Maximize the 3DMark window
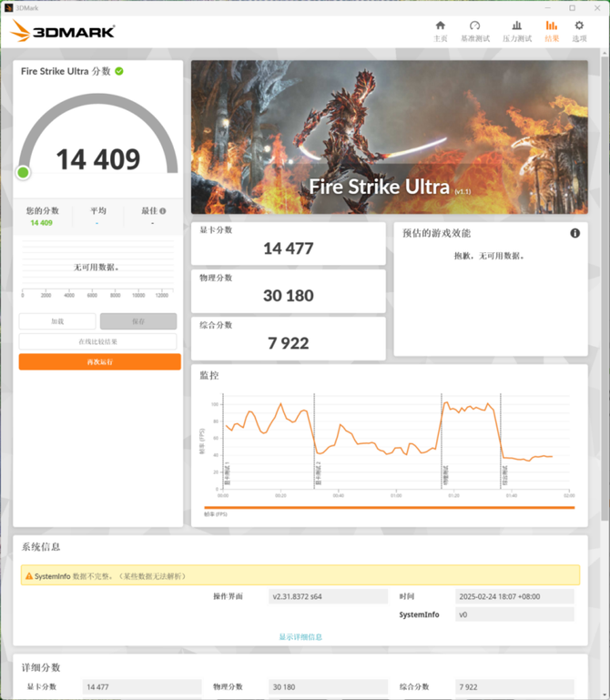This screenshot has width=610, height=700. (x=572, y=8)
